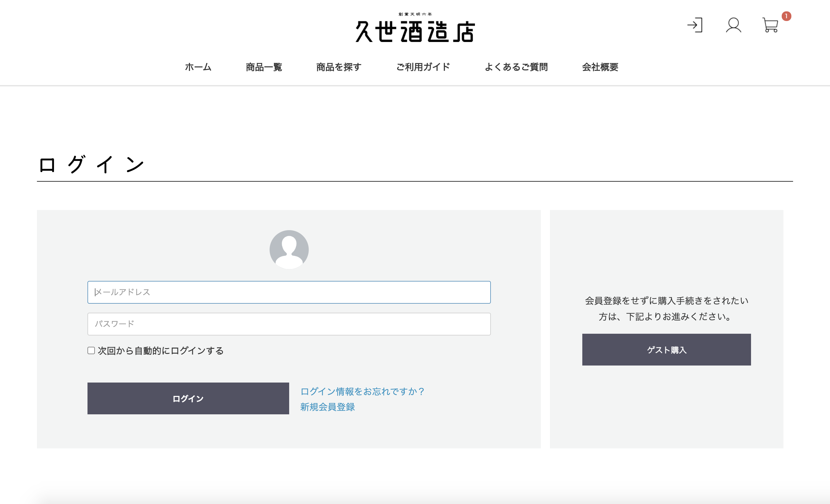Viewport: 830px width, 504px height.
Task: Check the 次回から自動的にログインする checkbox
Action: click(x=91, y=350)
